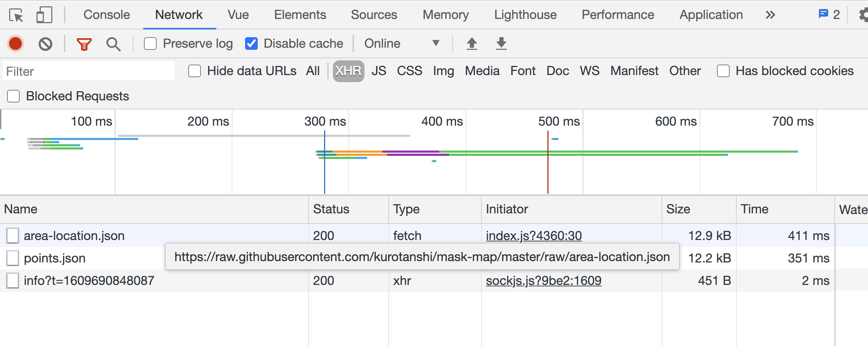Filter requests by JS type
This screenshot has width=868, height=346.
point(379,71)
